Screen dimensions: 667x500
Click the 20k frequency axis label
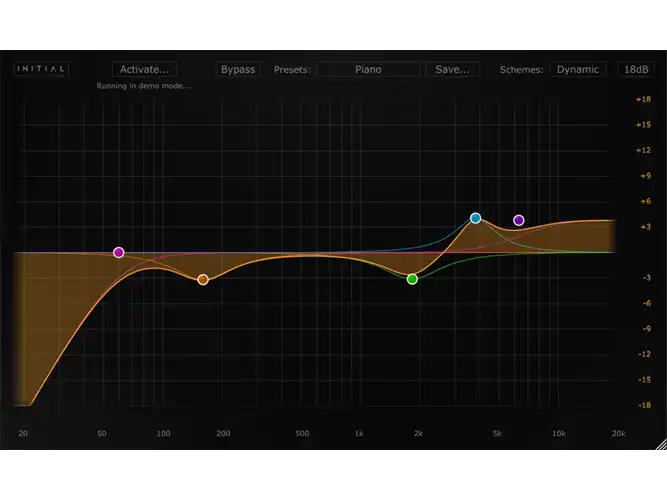(x=619, y=434)
